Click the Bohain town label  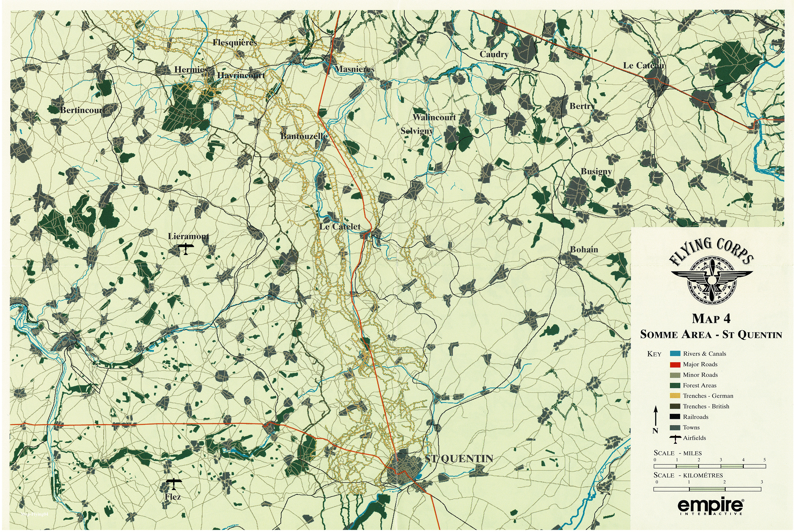coord(584,250)
